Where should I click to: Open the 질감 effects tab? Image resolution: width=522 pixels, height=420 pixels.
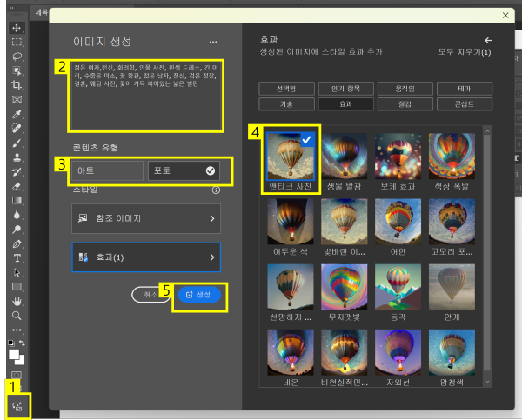pyautogui.click(x=405, y=104)
